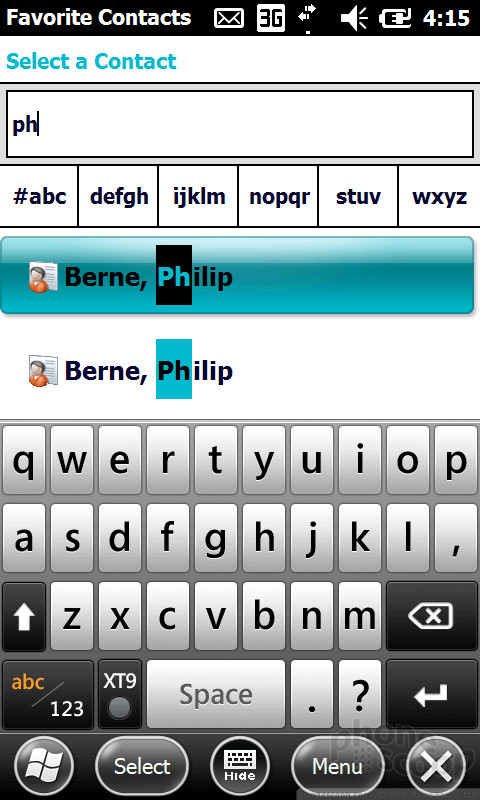Close the screen with the X softkey
The width and height of the screenshot is (480, 800).
click(x=437, y=766)
